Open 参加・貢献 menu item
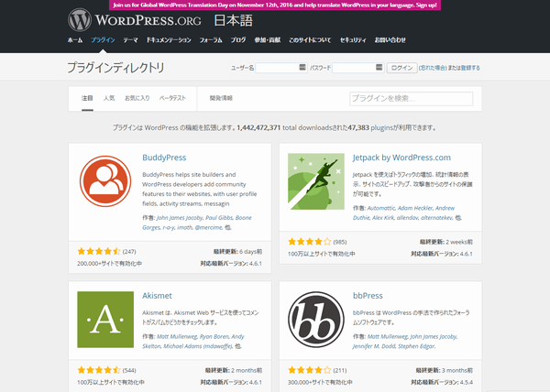 (268, 40)
